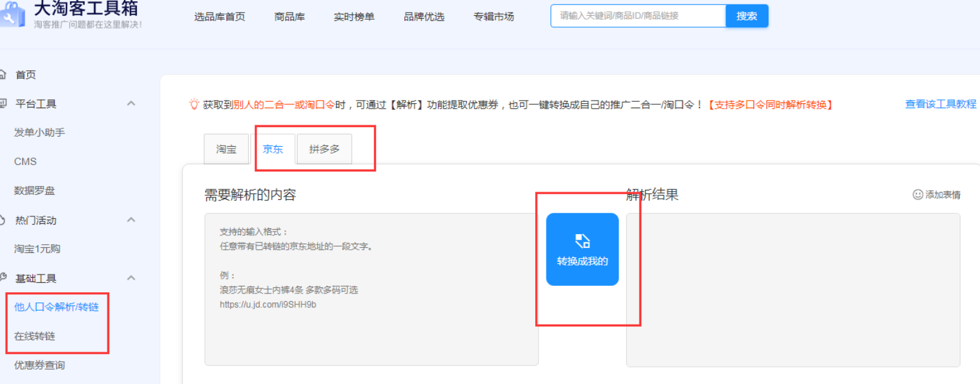Click the 大淘客工具箱 logo icon
The height and width of the screenshot is (384, 980).
[x=11, y=16]
